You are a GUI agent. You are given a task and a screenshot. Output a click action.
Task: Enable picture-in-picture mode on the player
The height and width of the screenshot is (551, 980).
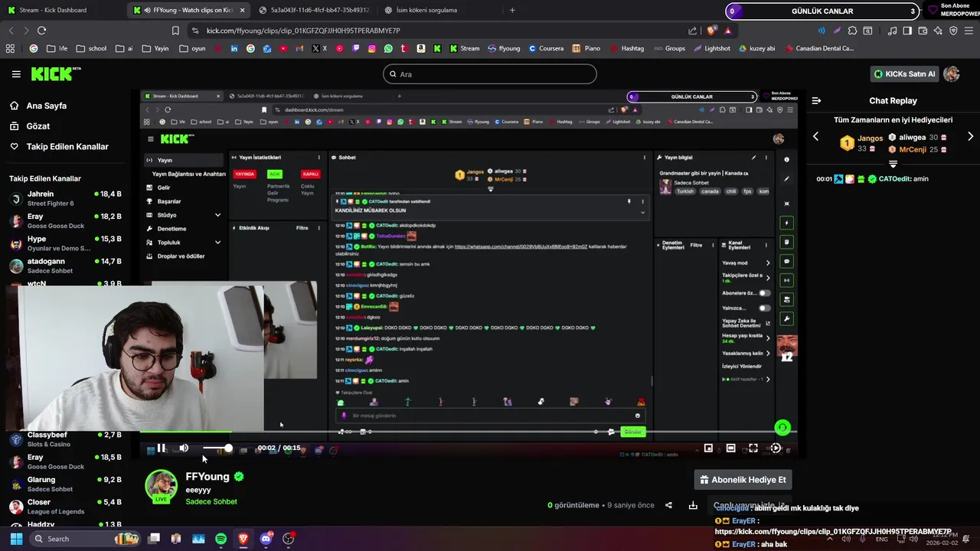click(x=708, y=448)
